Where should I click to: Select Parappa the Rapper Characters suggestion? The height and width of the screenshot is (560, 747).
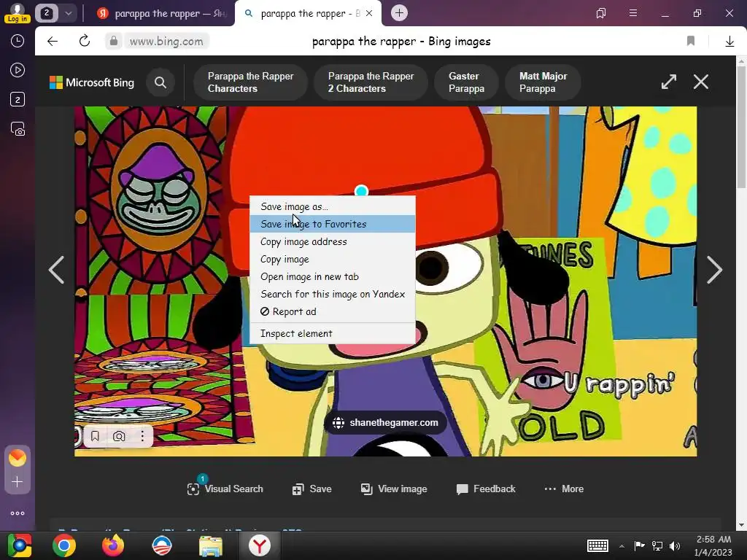click(251, 82)
